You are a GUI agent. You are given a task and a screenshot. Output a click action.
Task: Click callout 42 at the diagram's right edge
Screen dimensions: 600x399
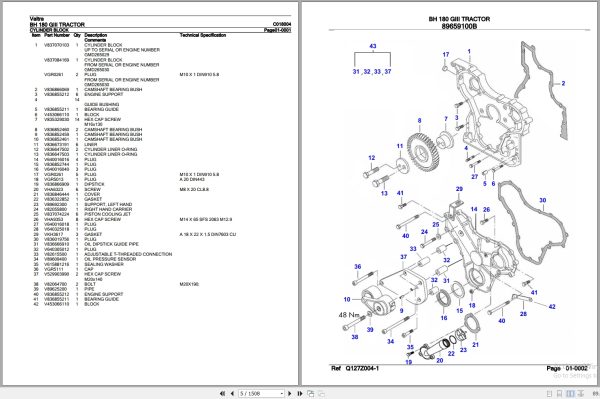(x=552, y=306)
